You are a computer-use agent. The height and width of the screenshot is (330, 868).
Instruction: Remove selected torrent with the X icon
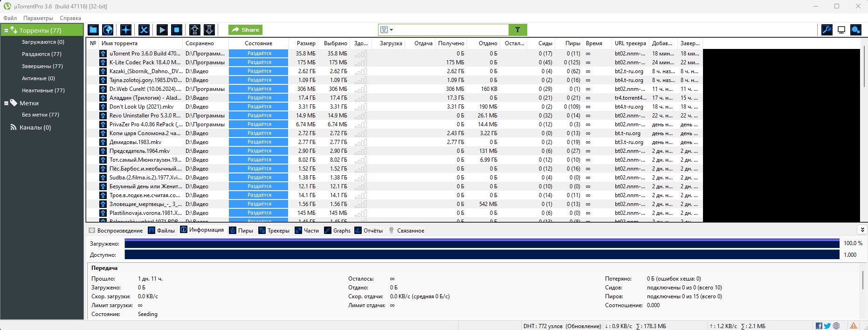144,30
